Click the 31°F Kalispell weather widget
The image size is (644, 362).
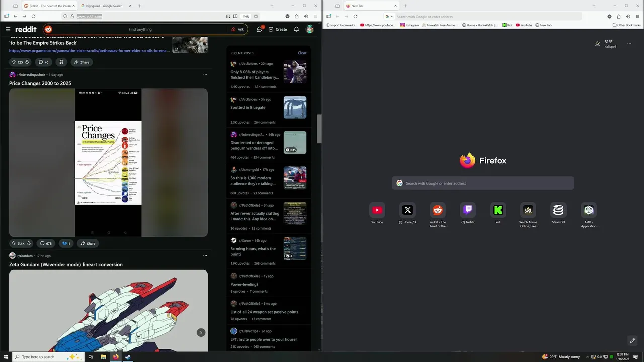tap(605, 44)
